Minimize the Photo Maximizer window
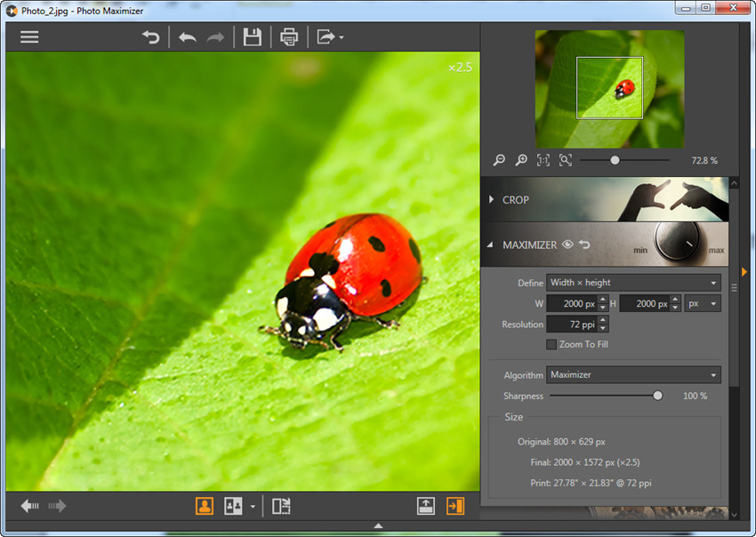The width and height of the screenshot is (756, 537). pos(686,8)
